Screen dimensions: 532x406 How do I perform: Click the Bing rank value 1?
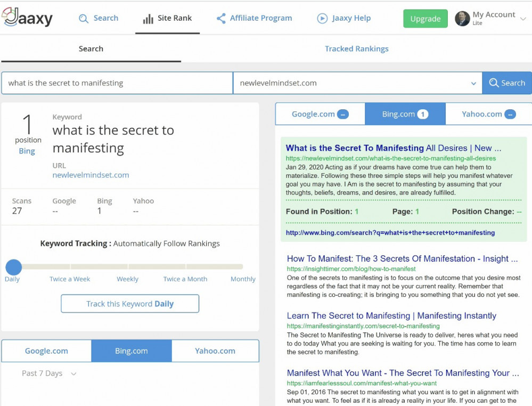pos(99,211)
